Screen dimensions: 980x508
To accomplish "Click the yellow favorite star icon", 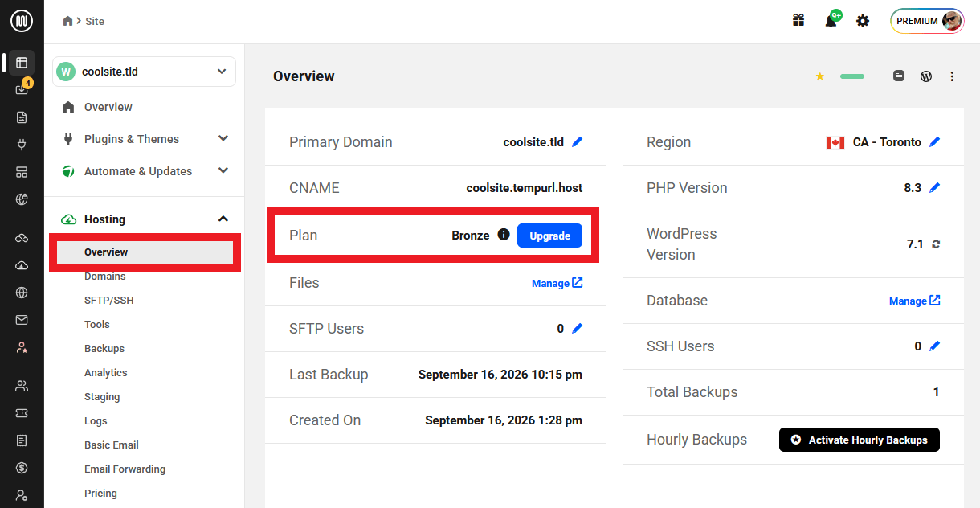I will tap(820, 76).
